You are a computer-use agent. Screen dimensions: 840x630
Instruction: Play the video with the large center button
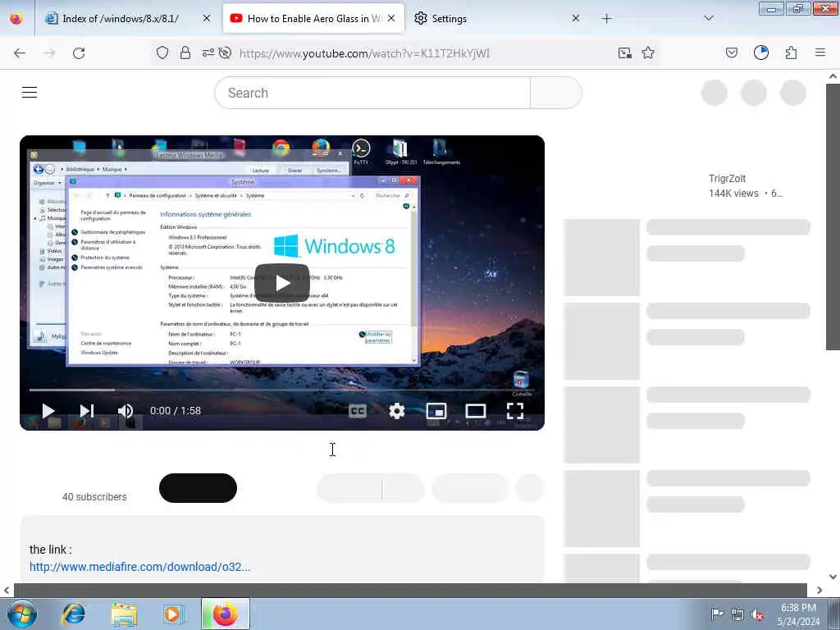[x=282, y=283]
